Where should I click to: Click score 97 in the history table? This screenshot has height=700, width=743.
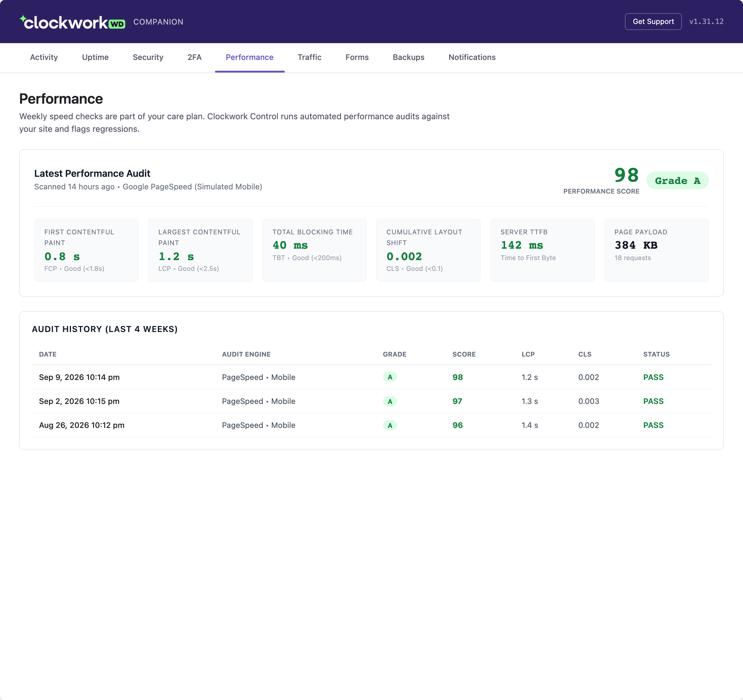[x=457, y=401]
